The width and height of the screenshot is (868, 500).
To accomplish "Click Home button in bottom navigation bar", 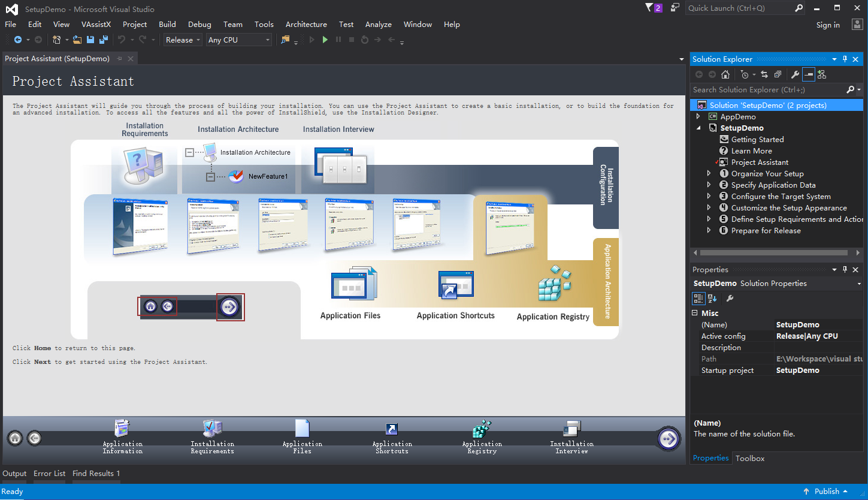I will [15, 438].
